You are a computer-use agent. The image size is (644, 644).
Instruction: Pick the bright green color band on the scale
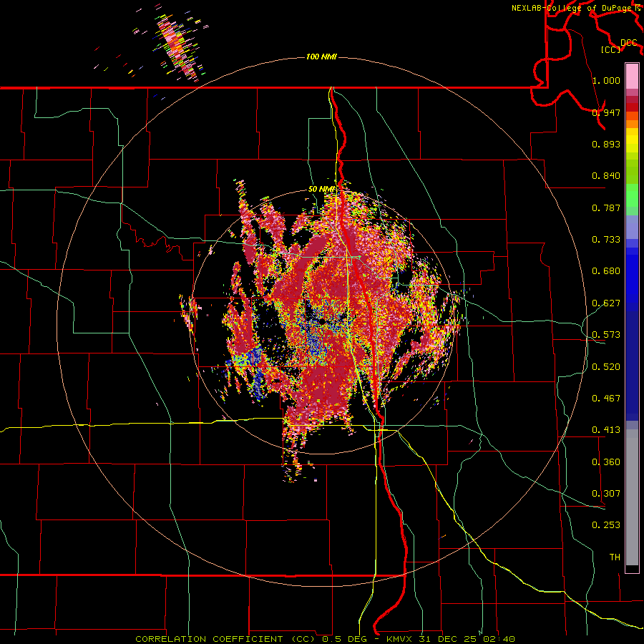pos(632,195)
